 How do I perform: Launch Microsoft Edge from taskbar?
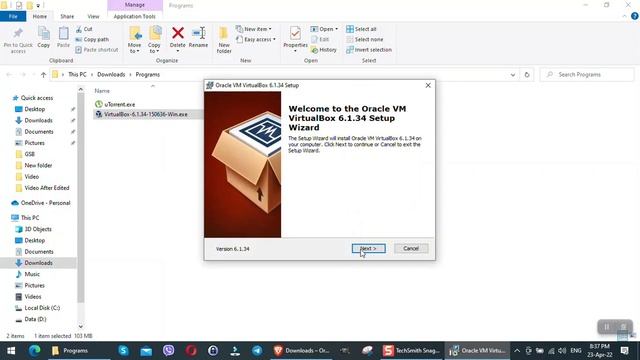click(34, 351)
